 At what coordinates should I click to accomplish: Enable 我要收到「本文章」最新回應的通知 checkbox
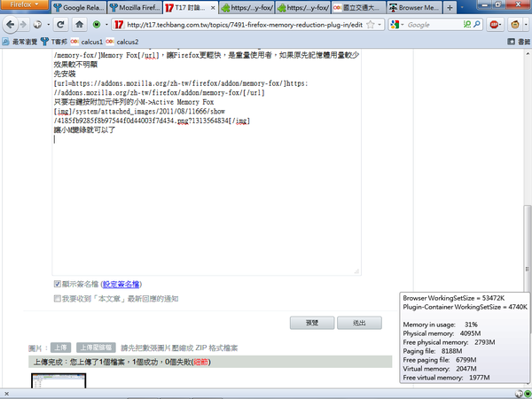tap(58, 298)
